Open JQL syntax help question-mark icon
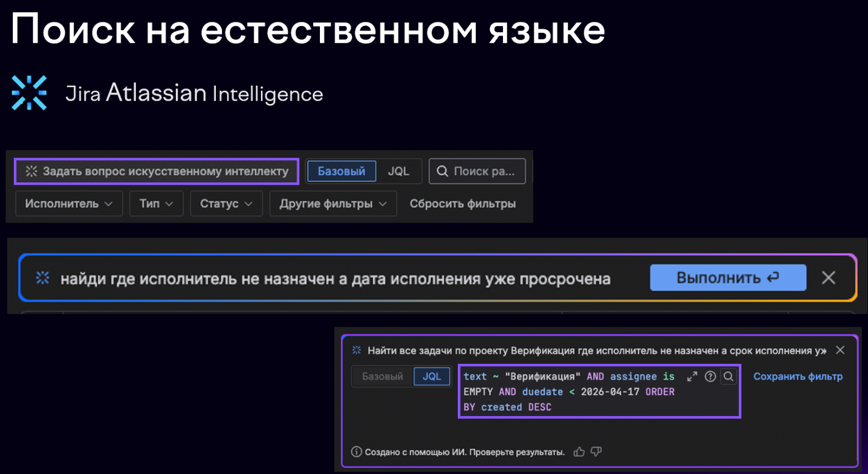Screen dimensions: 868x474 coord(710,377)
